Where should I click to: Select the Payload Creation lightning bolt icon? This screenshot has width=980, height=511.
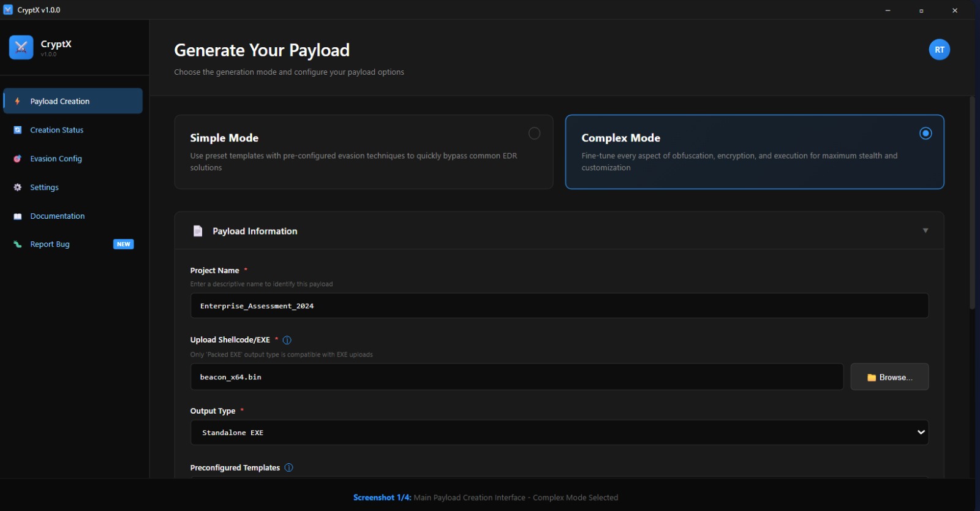coord(17,101)
